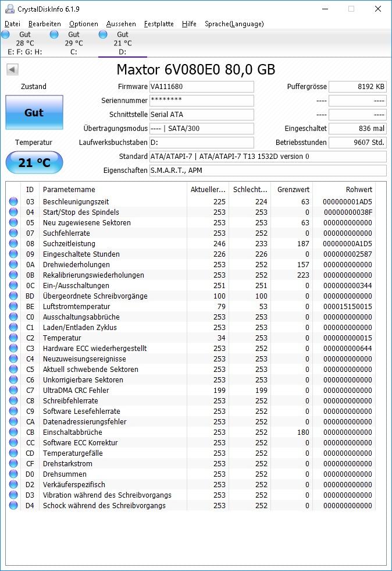Click status icon for Neu zugewiesene Sektoren
This screenshot has height=571, width=392.
tap(13, 222)
